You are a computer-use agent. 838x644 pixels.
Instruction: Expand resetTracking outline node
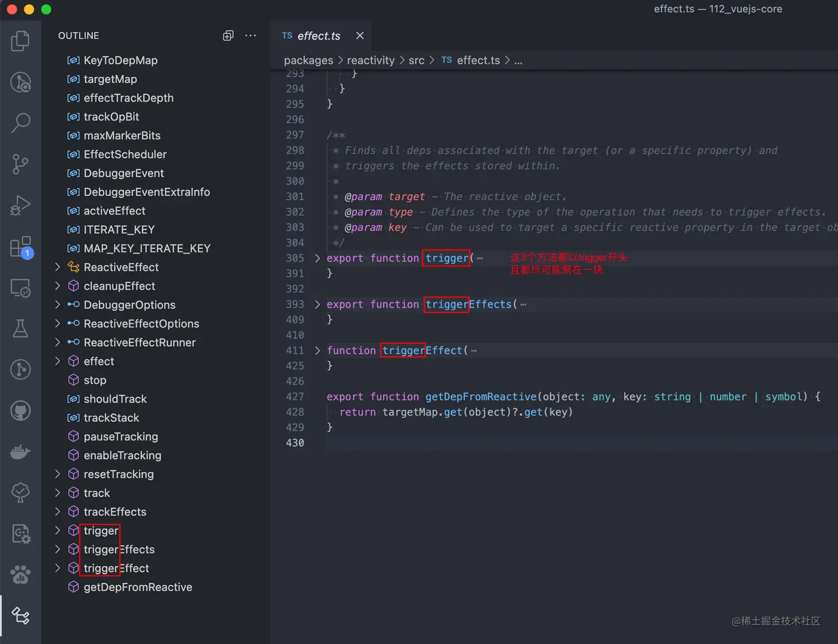point(58,474)
